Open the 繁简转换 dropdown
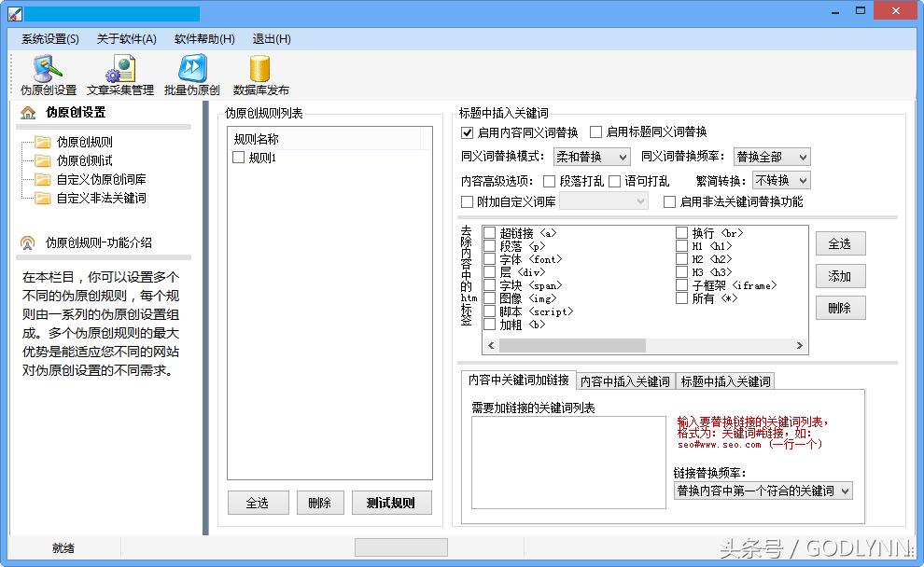Viewport: 924px width, 567px height. tap(780, 180)
